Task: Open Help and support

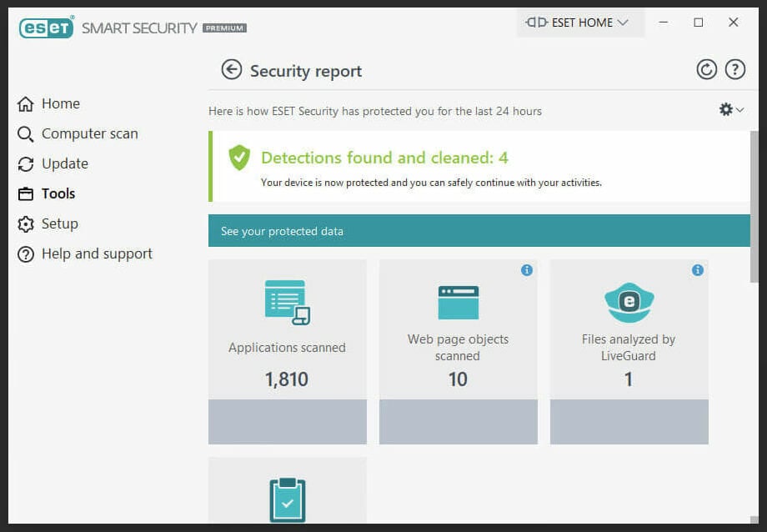Action: point(97,253)
